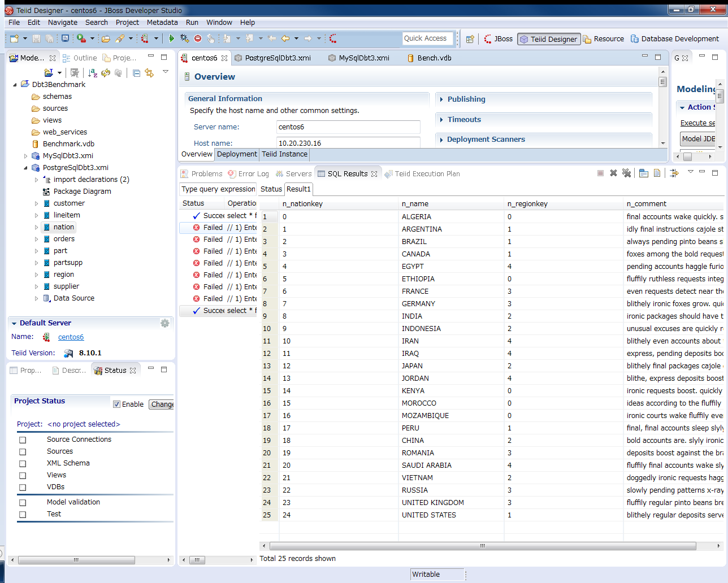Click the New wizard toolbar icon
The image size is (728, 583).
click(15, 38)
